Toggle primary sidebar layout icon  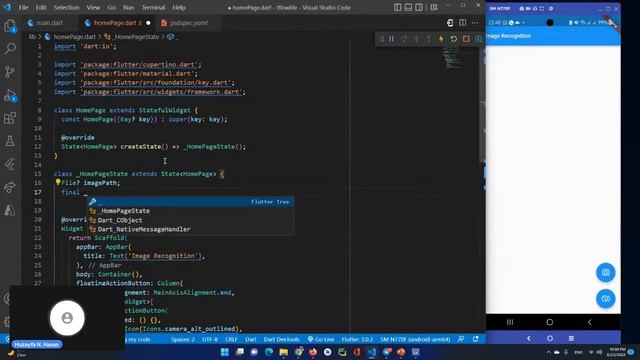pyautogui.click(x=398, y=7)
